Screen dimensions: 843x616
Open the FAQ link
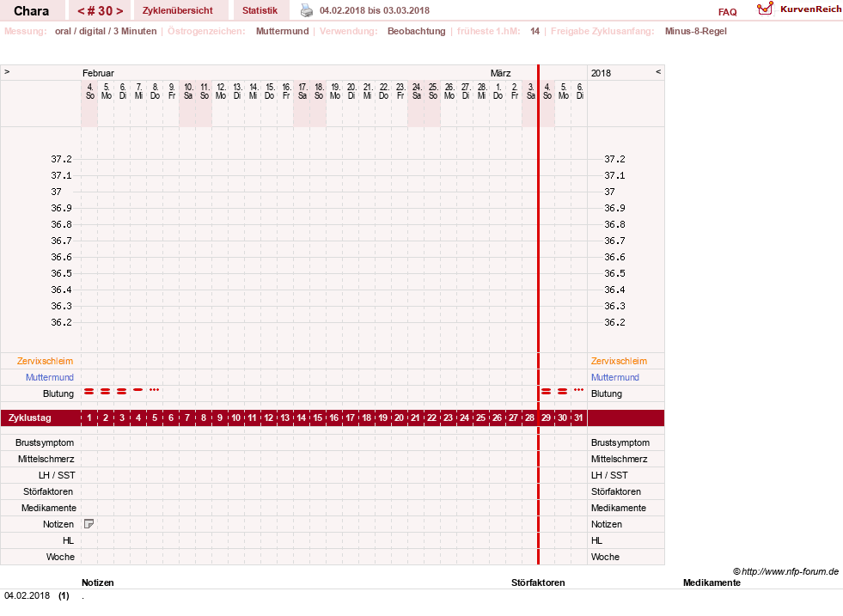click(727, 12)
